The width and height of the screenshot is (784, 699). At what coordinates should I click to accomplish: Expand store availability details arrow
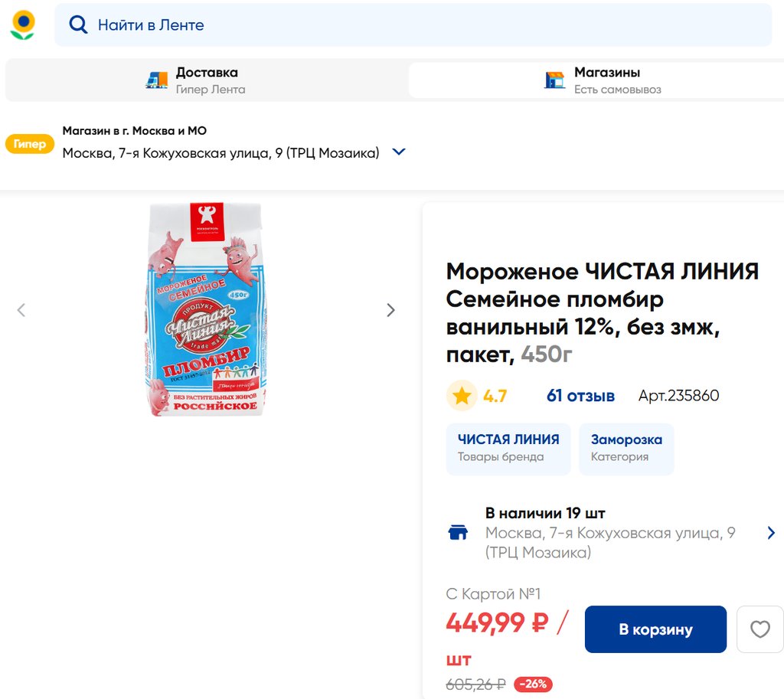[771, 533]
